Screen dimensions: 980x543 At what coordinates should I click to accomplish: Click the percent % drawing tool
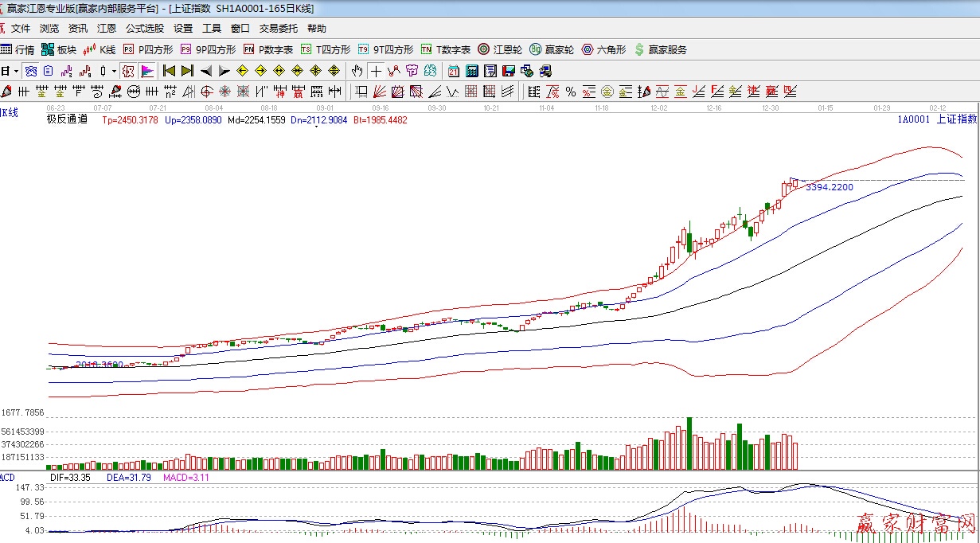(570, 92)
